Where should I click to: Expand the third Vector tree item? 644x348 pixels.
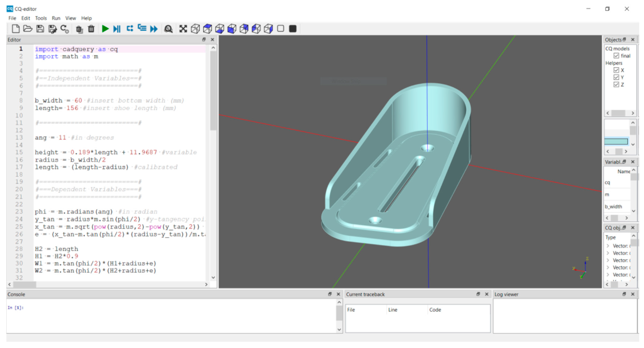608,260
